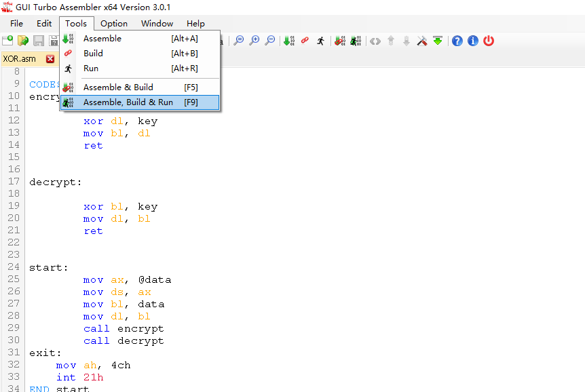Click the gray angle brackets toolbar icon
This screenshot has height=392, width=585.
[375, 41]
